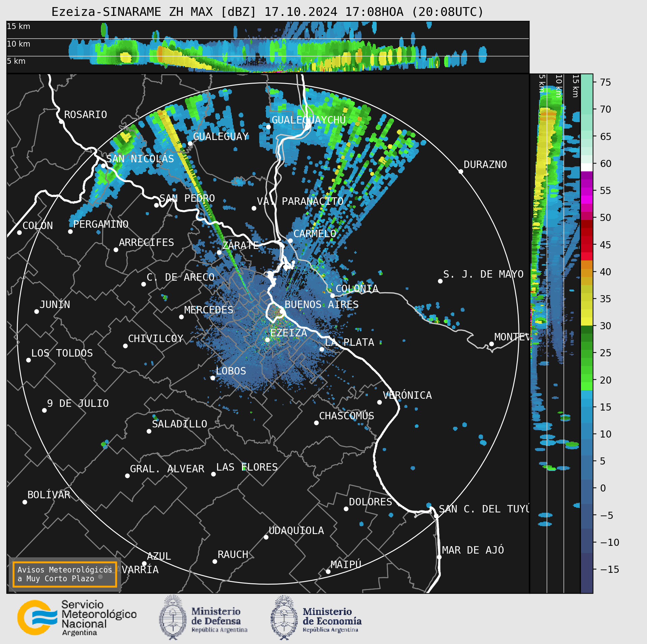Screen dimensions: 647x644
Task: Click the Servicio Meteorológico Nacional logo
Action: [77, 618]
